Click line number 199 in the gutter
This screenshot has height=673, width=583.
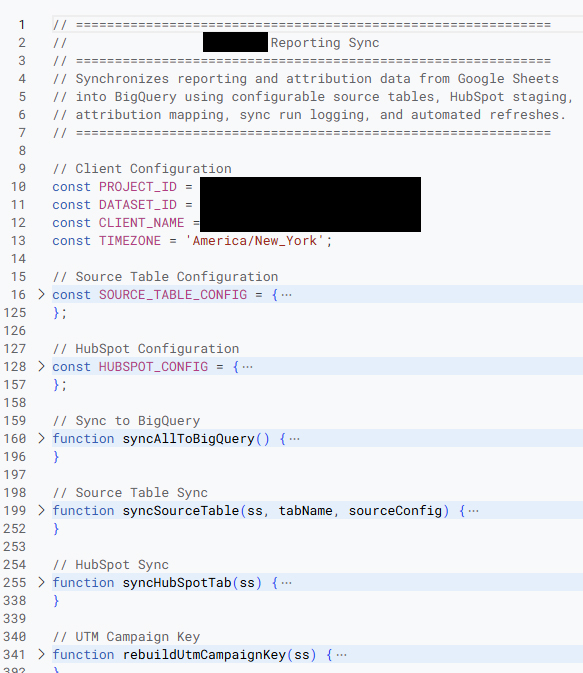click(x=15, y=511)
